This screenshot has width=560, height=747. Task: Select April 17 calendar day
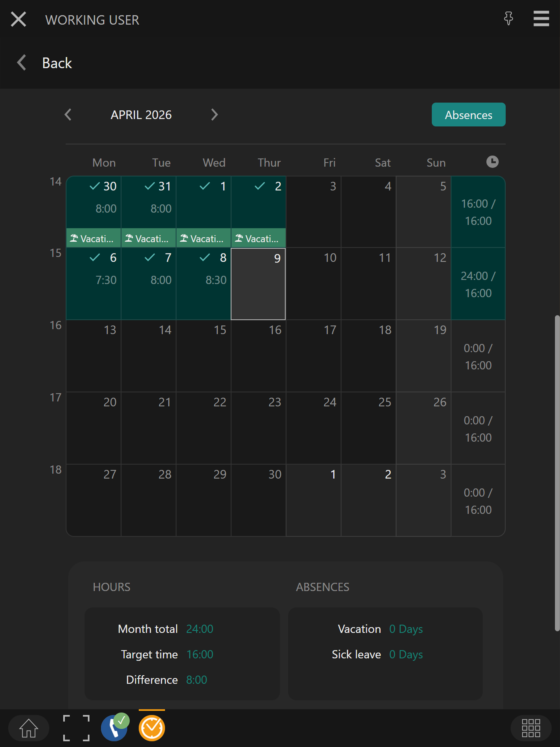coord(314,356)
